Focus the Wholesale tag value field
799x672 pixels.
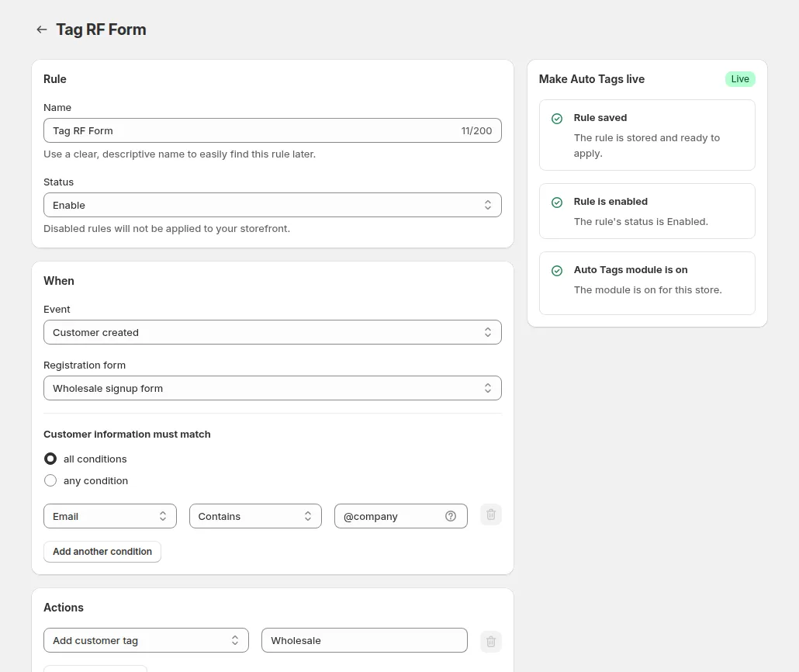coord(365,640)
